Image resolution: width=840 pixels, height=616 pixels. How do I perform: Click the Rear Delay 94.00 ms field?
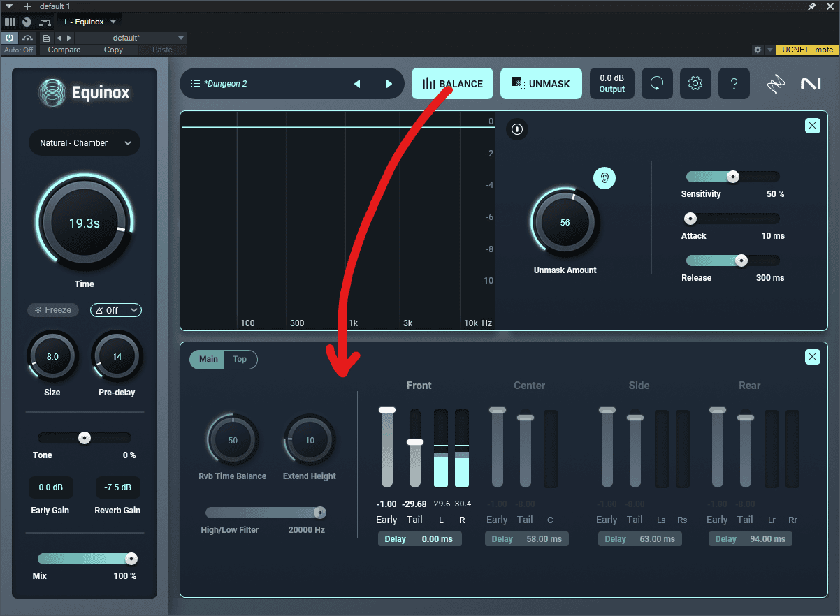pos(751,539)
